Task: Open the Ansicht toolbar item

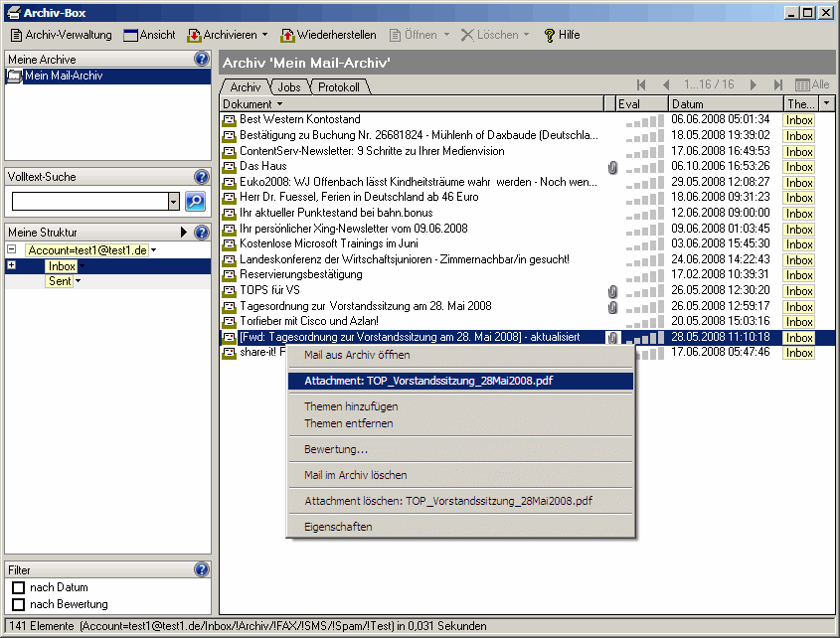Action: [x=149, y=35]
